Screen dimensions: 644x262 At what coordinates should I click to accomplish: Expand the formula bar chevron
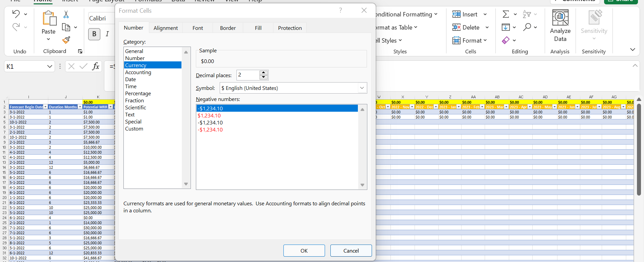click(x=635, y=65)
